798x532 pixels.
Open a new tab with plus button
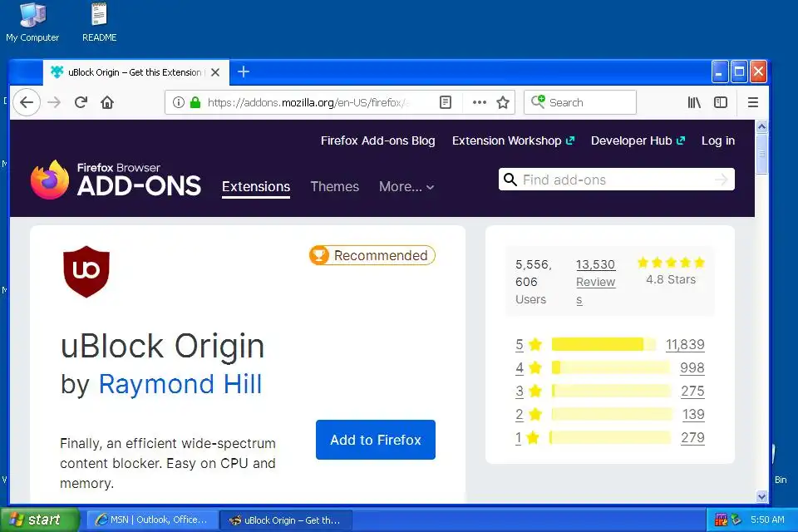[x=244, y=71]
